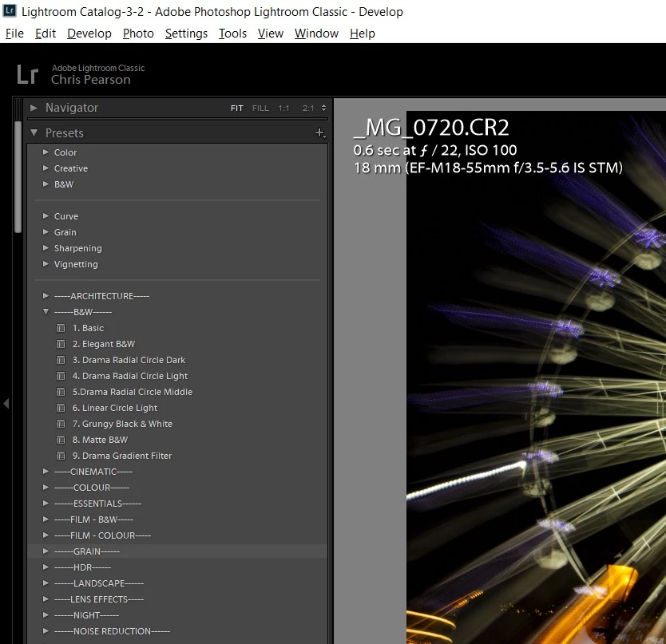Open the View menu
This screenshot has height=644, width=666.
click(x=270, y=33)
